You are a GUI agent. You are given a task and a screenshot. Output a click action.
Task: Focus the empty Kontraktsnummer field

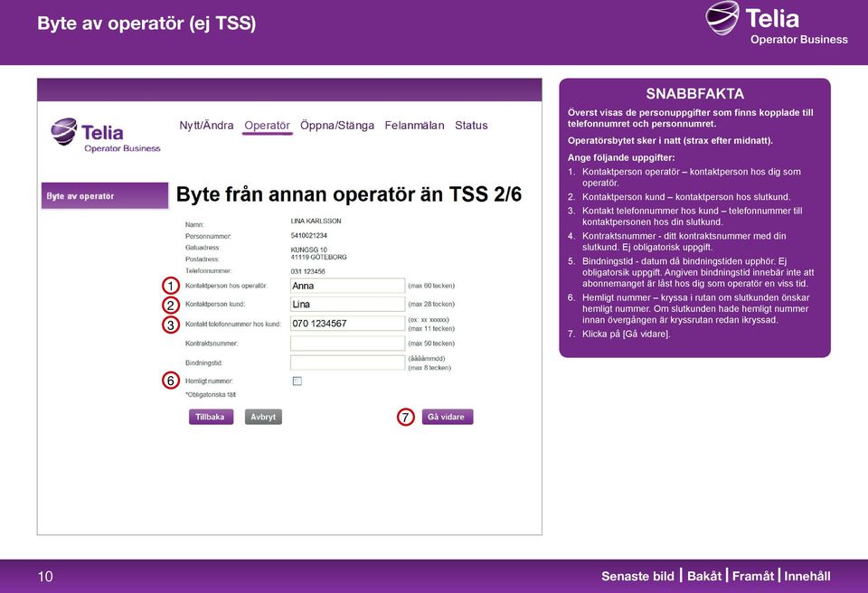347,344
